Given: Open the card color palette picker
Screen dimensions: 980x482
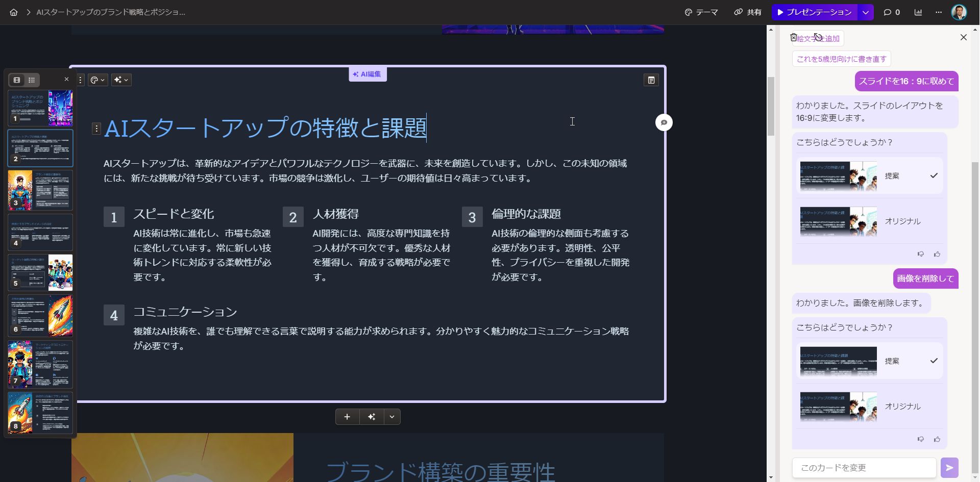Looking at the screenshot, I should pos(97,80).
